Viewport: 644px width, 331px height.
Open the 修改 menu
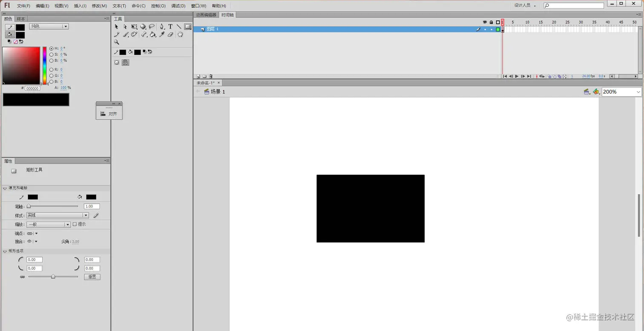[99, 6]
